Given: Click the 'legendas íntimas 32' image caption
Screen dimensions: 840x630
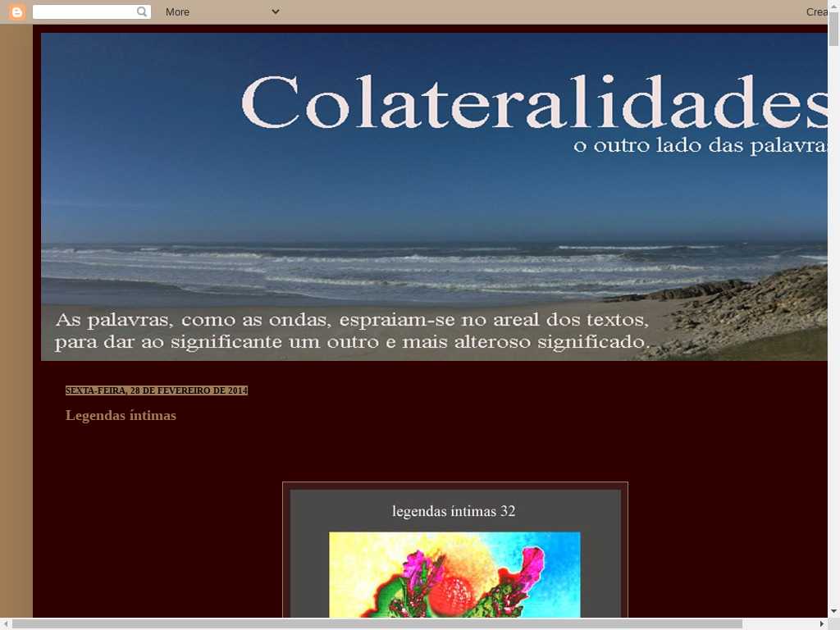Looking at the screenshot, I should [x=454, y=511].
